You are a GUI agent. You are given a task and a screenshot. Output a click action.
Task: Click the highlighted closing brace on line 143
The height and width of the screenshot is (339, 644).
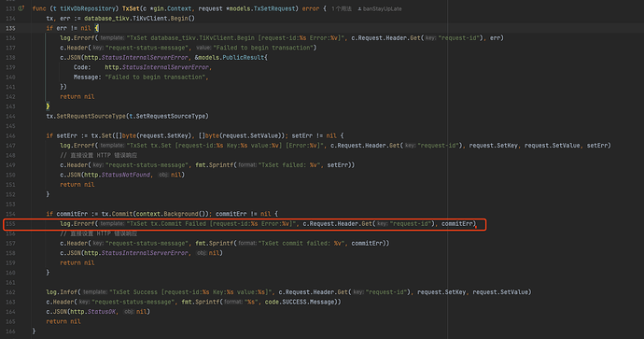pyautogui.click(x=48, y=106)
